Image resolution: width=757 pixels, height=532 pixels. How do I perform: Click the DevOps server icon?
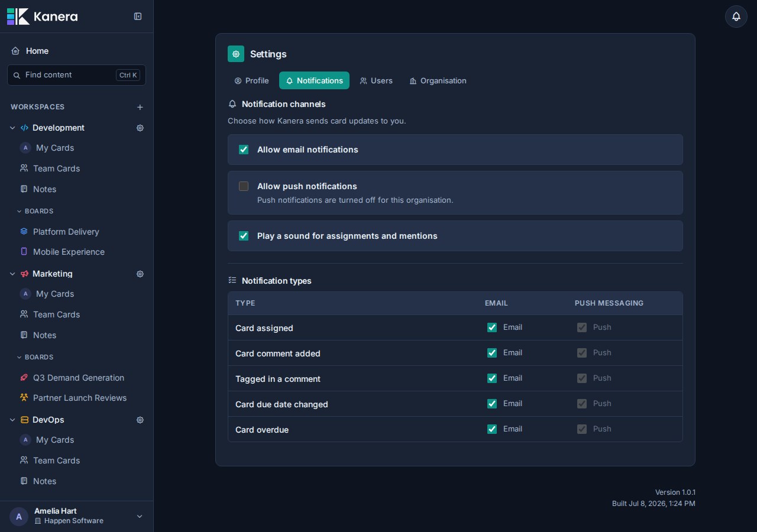(24, 420)
